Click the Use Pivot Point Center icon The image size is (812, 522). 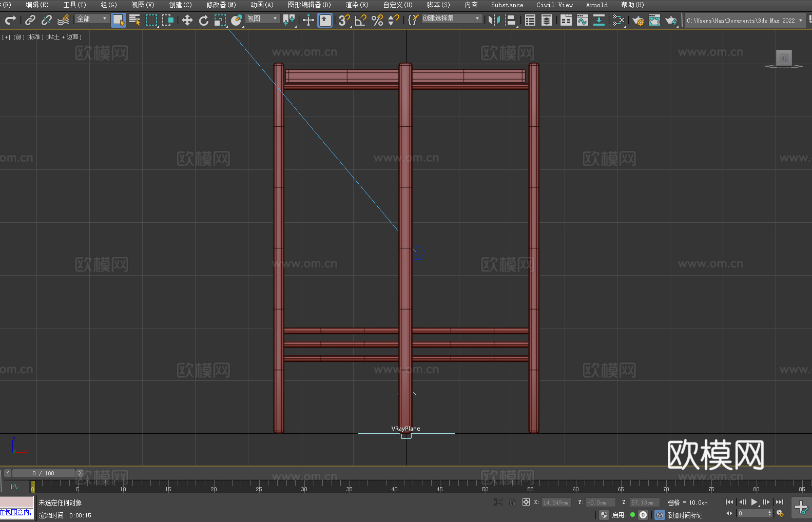(289, 20)
